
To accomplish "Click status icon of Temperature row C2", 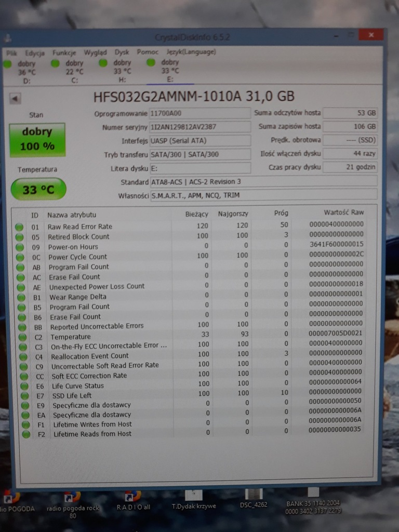I will pyautogui.click(x=22, y=337).
